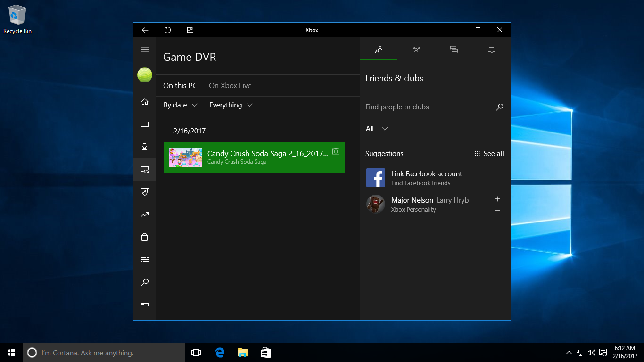644x362 pixels.
Task: Expand the By date sort dropdown
Action: pos(181,105)
